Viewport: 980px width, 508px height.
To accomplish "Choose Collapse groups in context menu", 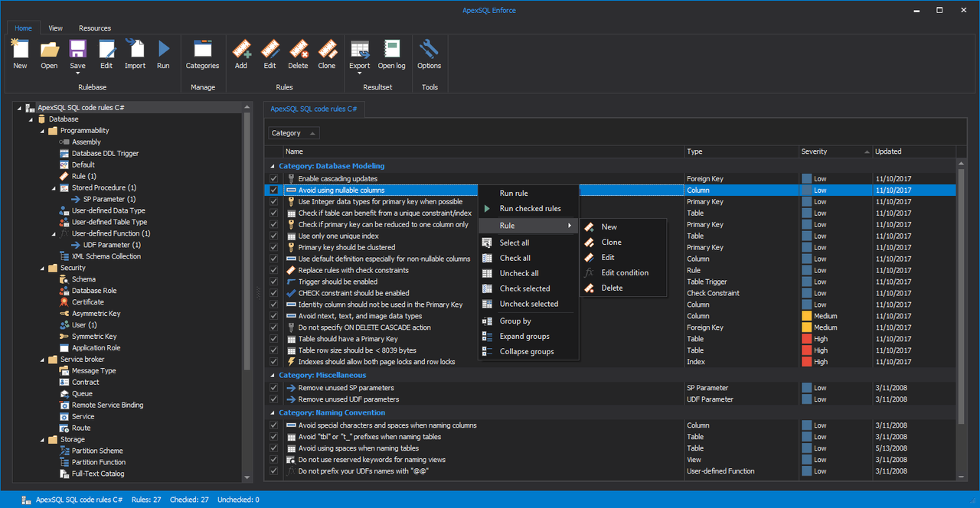I will click(528, 352).
